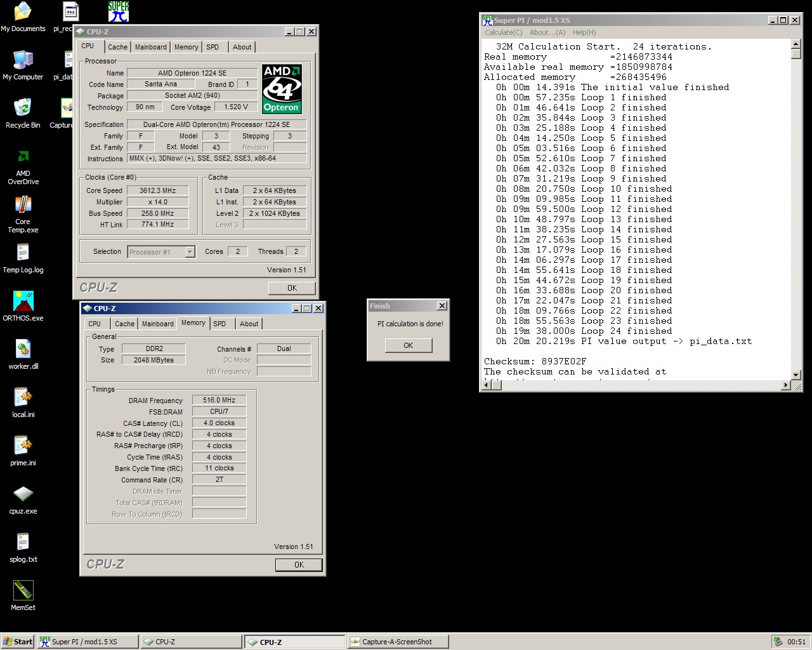This screenshot has height=650, width=812.
Task: Launch MemSet desktop icon
Action: coord(23,595)
